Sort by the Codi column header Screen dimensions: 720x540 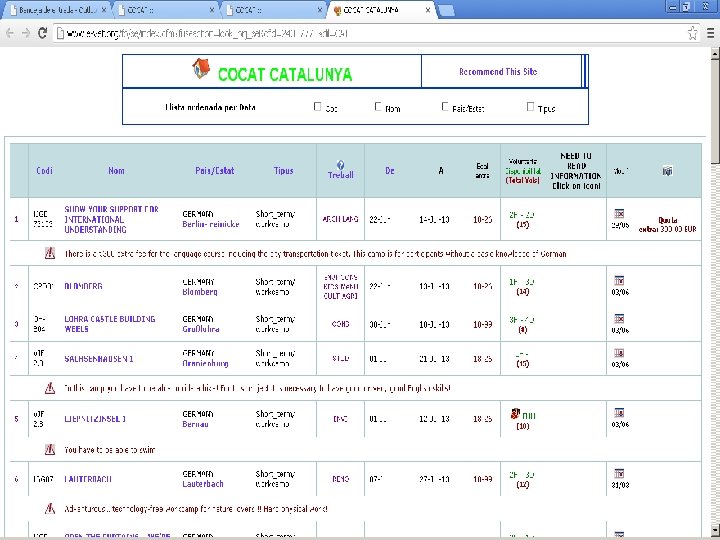coord(44,170)
